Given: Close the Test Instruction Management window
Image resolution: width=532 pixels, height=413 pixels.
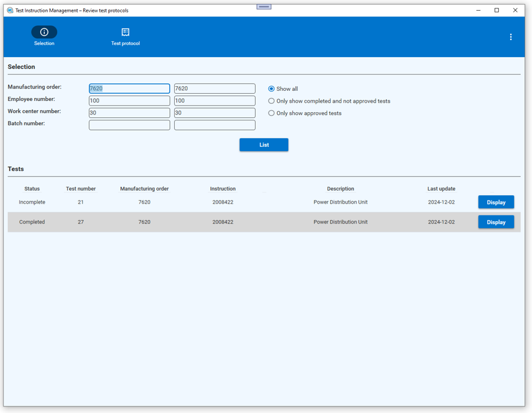Looking at the screenshot, I should point(515,10).
